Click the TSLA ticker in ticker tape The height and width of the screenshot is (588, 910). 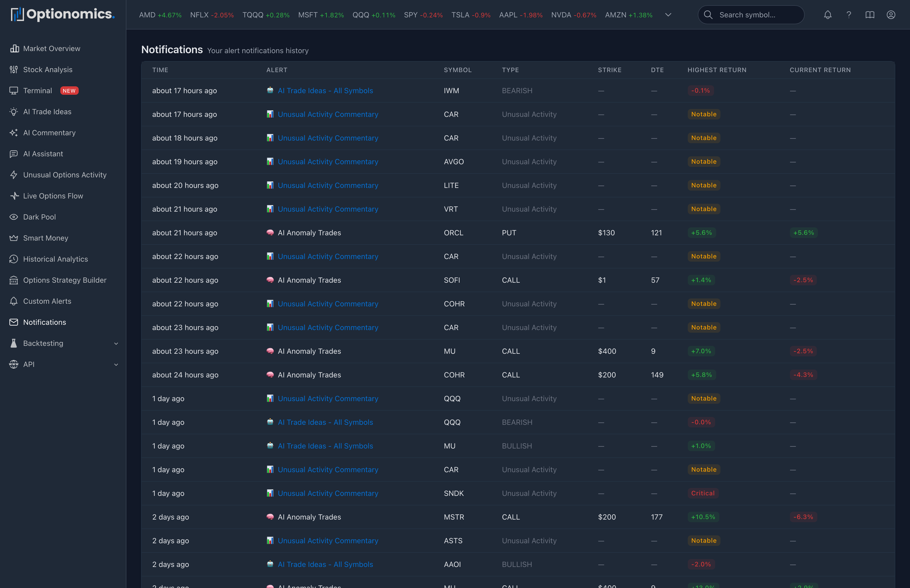point(471,15)
